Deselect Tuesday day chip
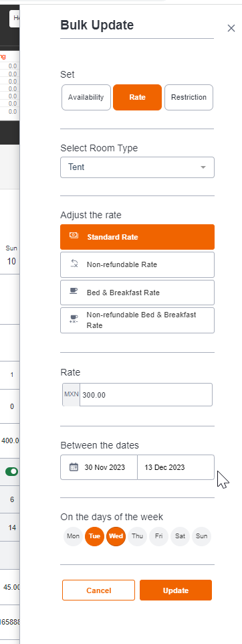The height and width of the screenshot is (644, 242). click(95, 536)
